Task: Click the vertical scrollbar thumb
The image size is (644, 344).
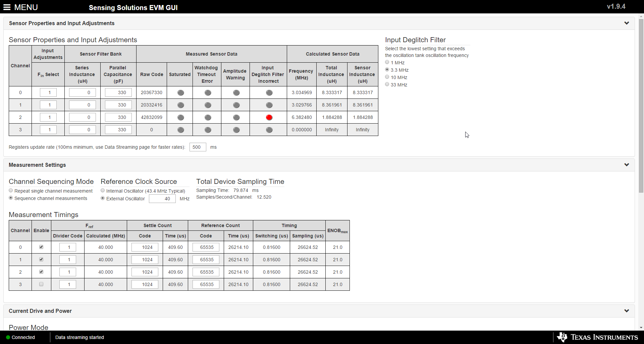Action: (x=641, y=106)
